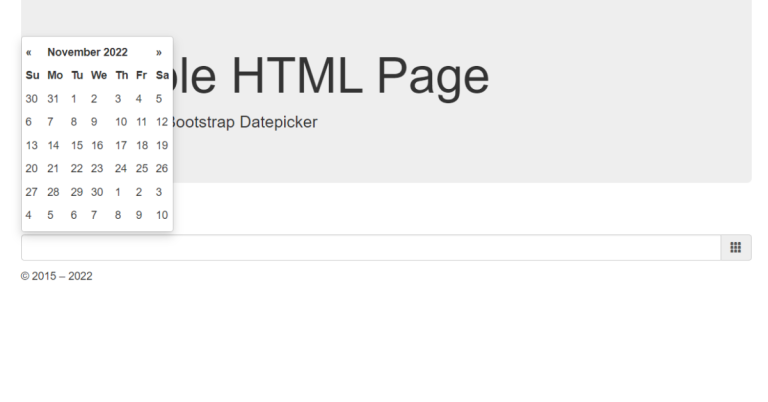Go to previous month with « arrow
Screen dimensions: 768x402
tap(29, 52)
